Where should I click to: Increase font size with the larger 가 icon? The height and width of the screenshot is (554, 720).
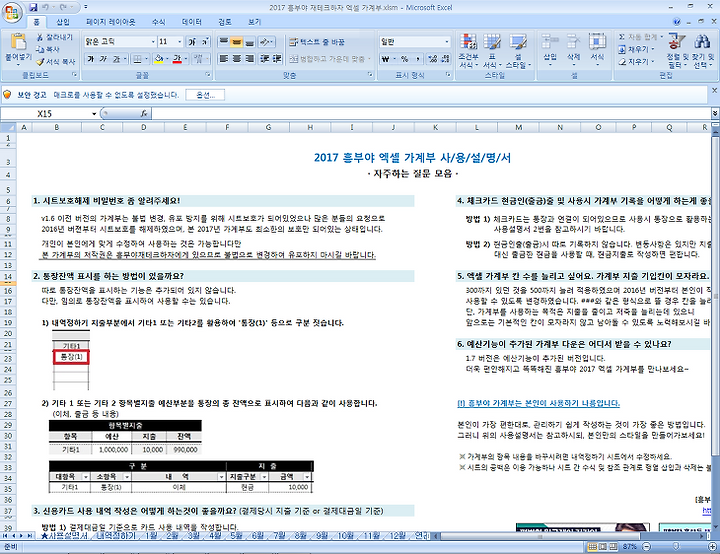pyautogui.click(x=192, y=42)
